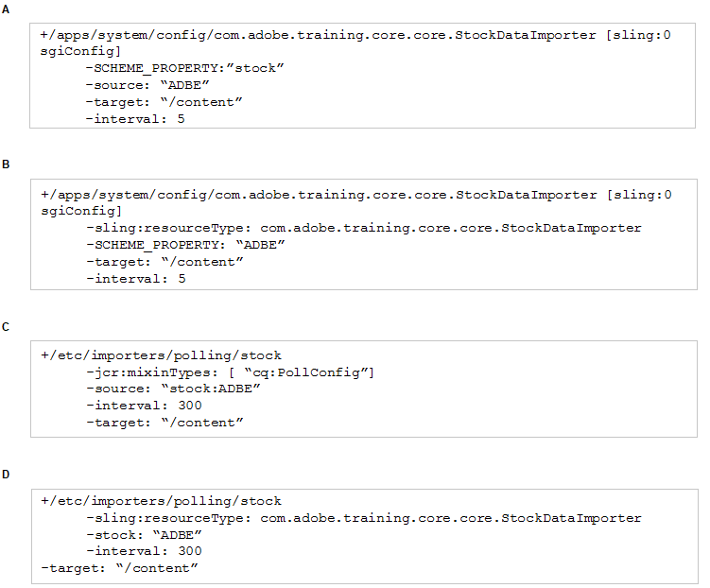710x588 pixels.
Task: Click the jcr:mixinTypes cq:PollConfig line
Action: tap(231, 373)
